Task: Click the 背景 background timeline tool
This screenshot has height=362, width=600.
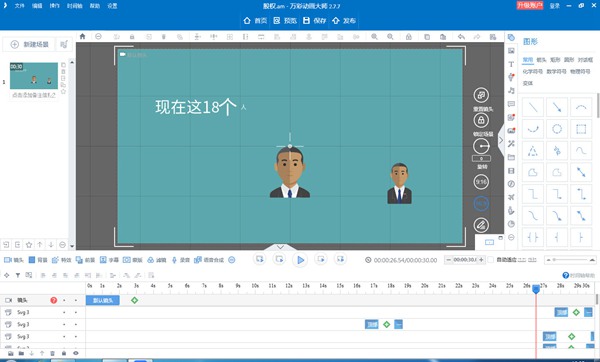Action: pyautogui.click(x=38, y=260)
